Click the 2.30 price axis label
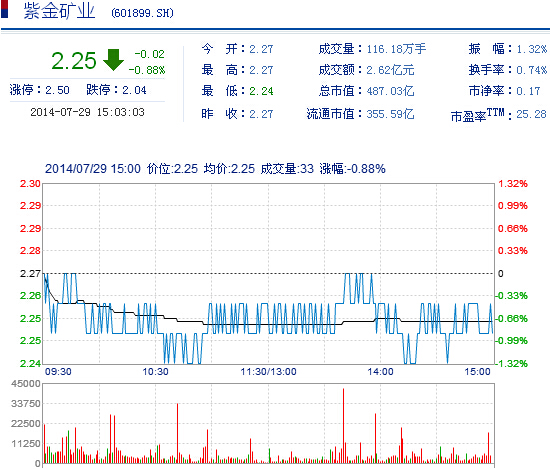The image size is (550, 469). coord(30,184)
